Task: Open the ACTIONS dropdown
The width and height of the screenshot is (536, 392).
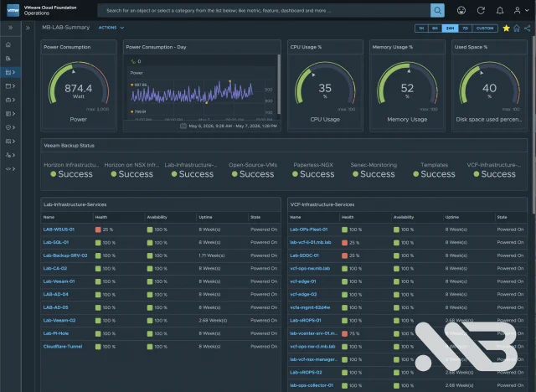Action: click(111, 28)
